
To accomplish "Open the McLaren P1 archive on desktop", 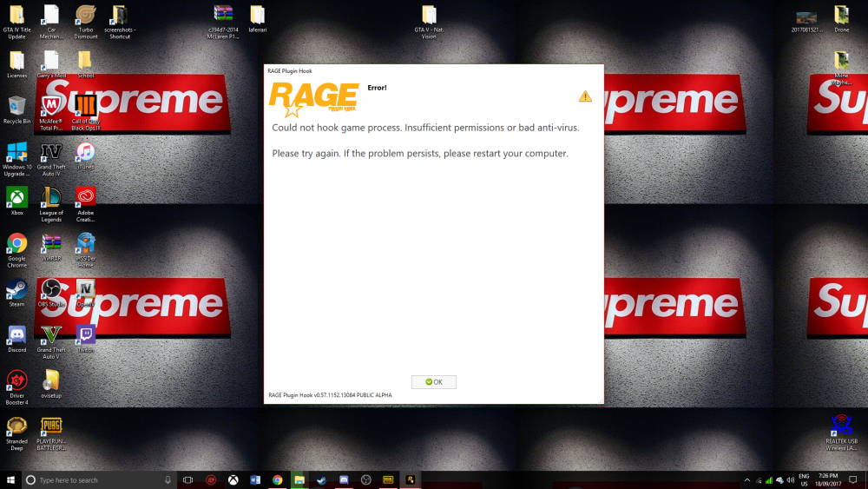I will click(223, 23).
